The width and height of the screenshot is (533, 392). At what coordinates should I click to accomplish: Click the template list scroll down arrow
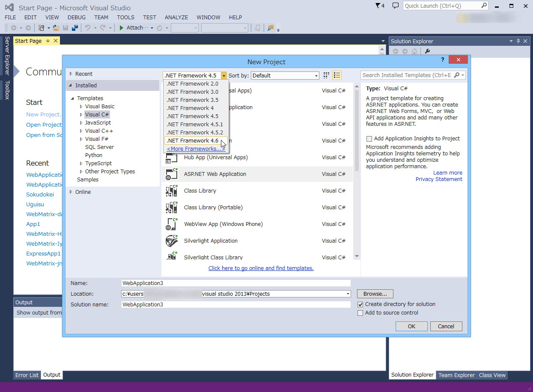click(357, 256)
